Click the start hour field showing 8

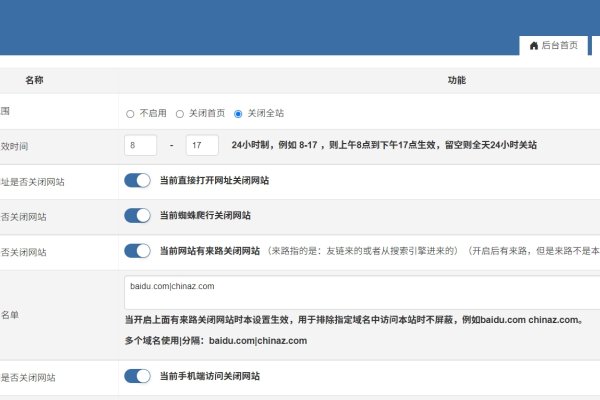click(140, 145)
